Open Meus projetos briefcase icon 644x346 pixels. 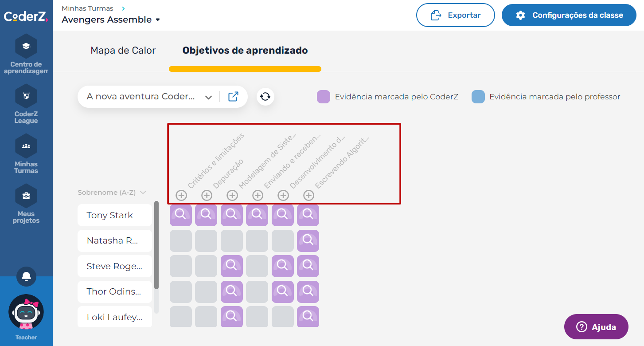click(x=26, y=196)
